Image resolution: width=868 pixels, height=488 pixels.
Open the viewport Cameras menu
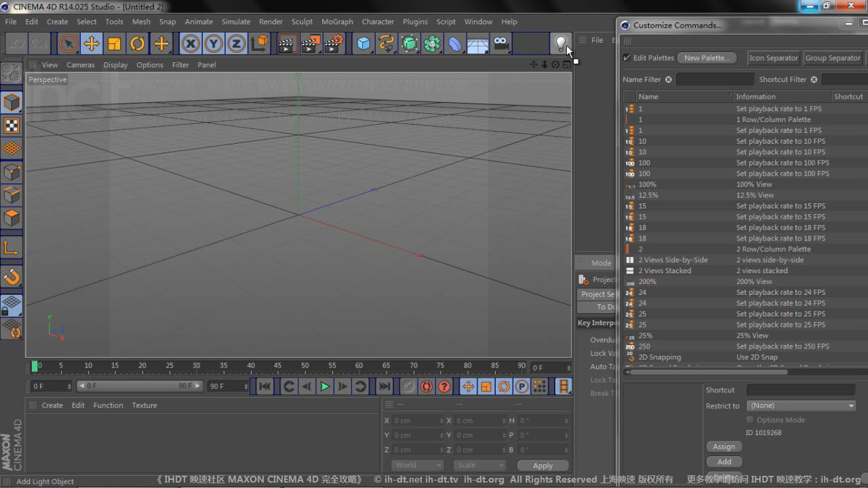tap(80, 65)
